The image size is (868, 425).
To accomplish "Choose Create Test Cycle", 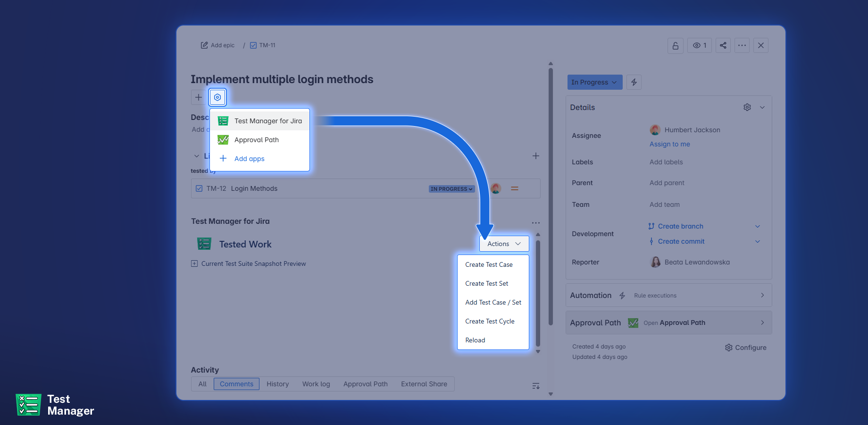I will point(493,321).
